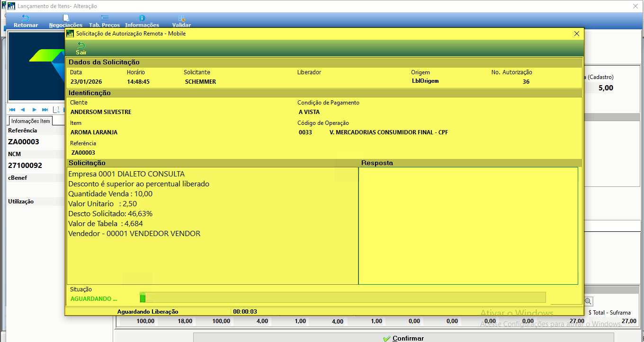
Task: Click the Confirmar button
Action: point(403,338)
